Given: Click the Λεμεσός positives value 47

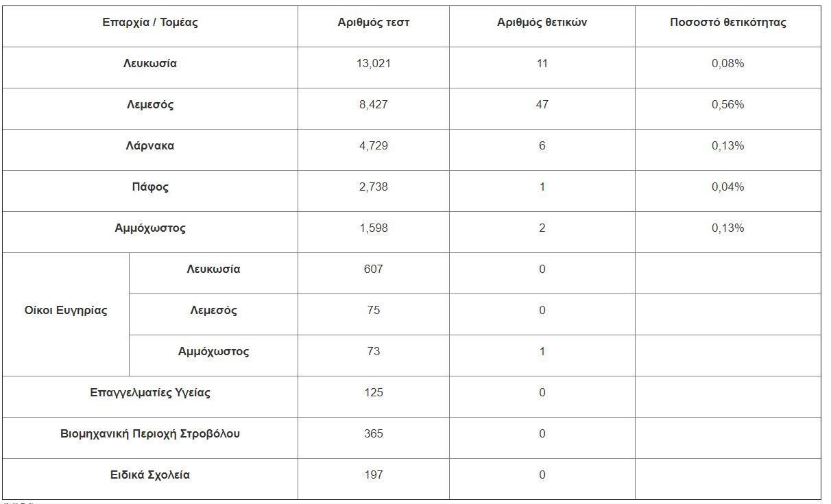Looking at the screenshot, I should tap(542, 105).
